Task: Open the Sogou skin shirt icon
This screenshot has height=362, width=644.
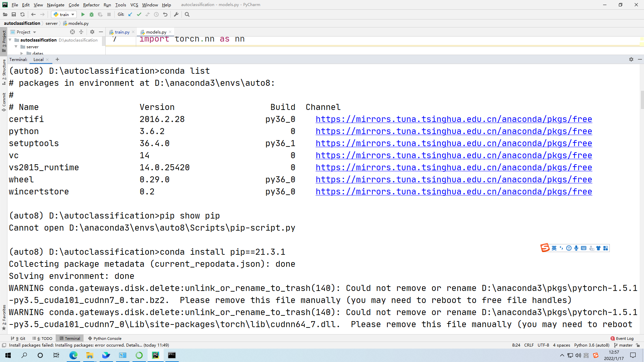Action: (598, 248)
